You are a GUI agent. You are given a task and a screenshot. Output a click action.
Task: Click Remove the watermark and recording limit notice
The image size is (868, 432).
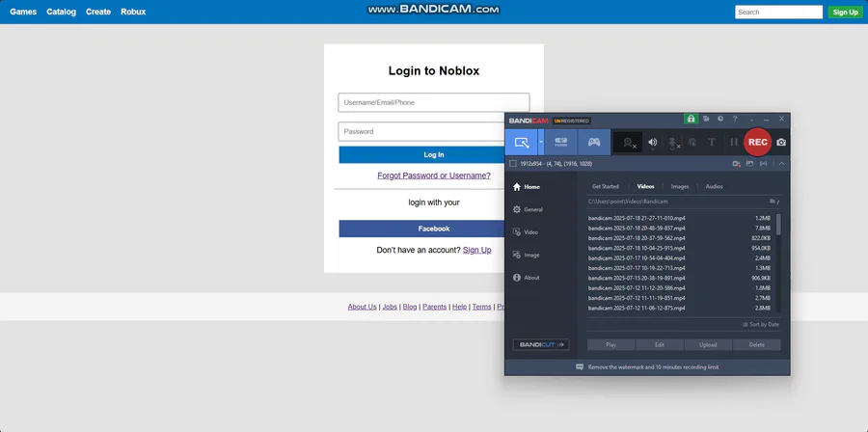(647, 366)
